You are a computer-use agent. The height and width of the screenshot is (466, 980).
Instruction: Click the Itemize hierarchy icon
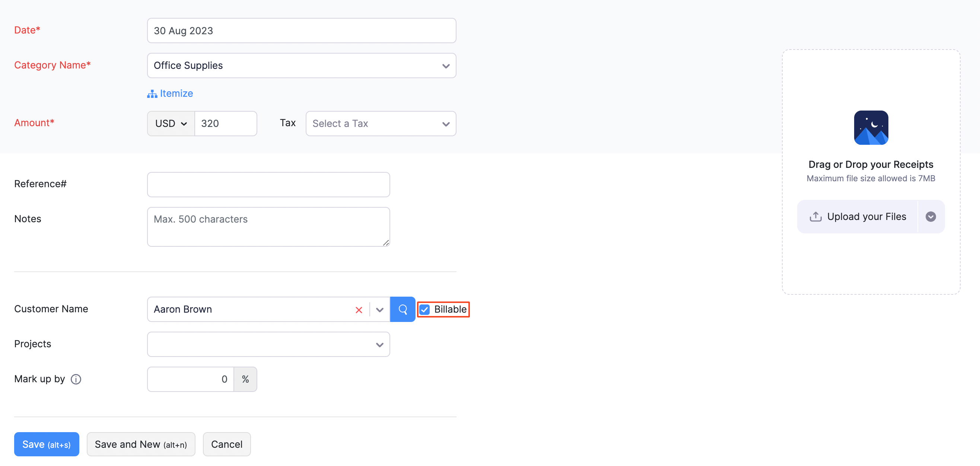pyautogui.click(x=152, y=93)
